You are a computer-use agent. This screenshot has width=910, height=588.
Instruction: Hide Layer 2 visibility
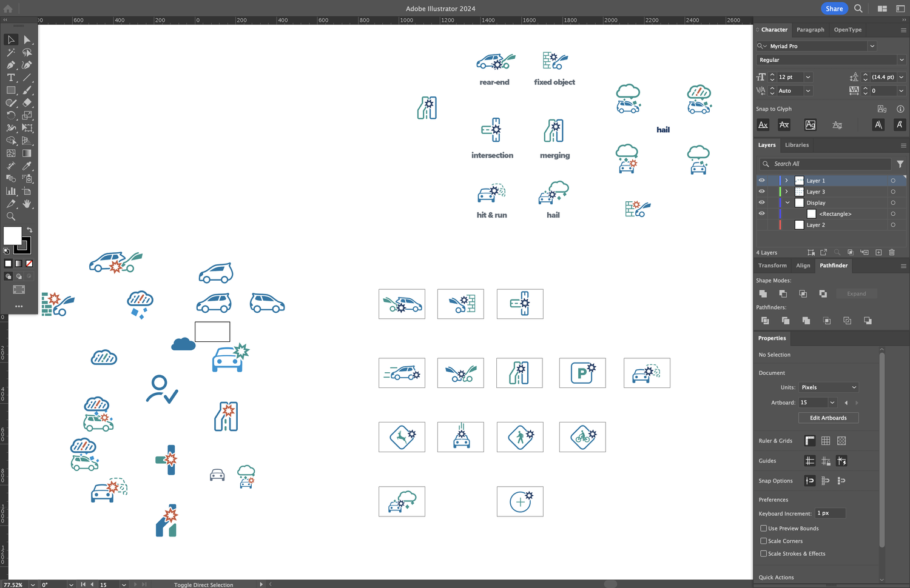click(x=761, y=224)
